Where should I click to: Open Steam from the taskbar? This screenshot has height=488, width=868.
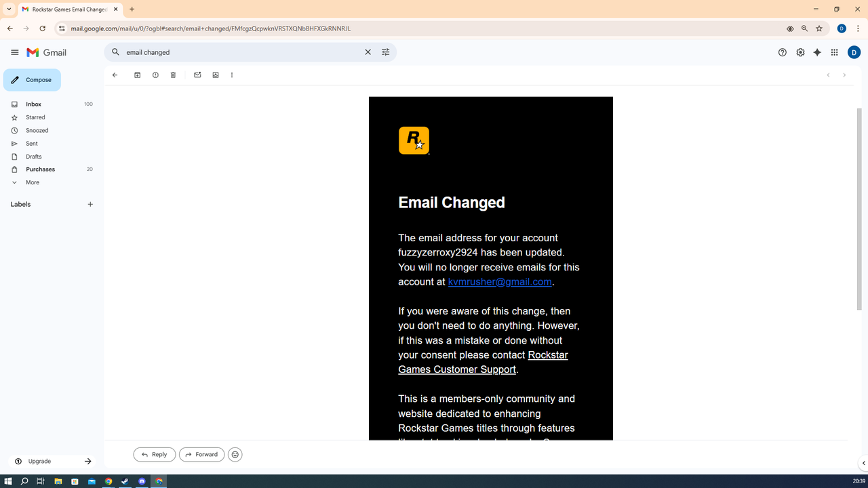125,481
